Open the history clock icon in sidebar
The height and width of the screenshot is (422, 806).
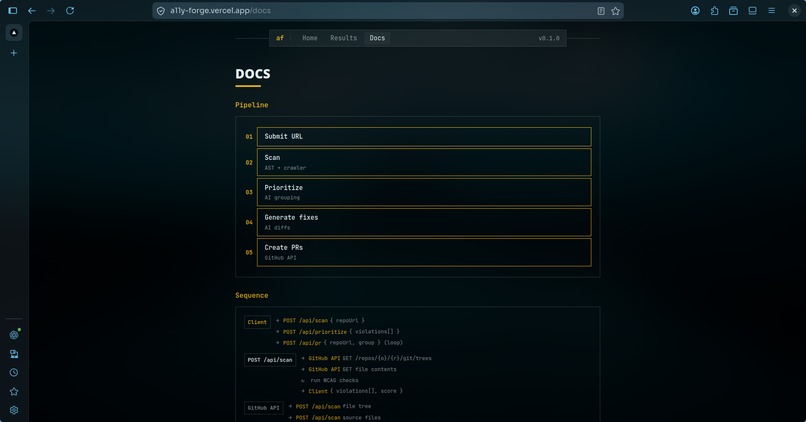click(14, 373)
